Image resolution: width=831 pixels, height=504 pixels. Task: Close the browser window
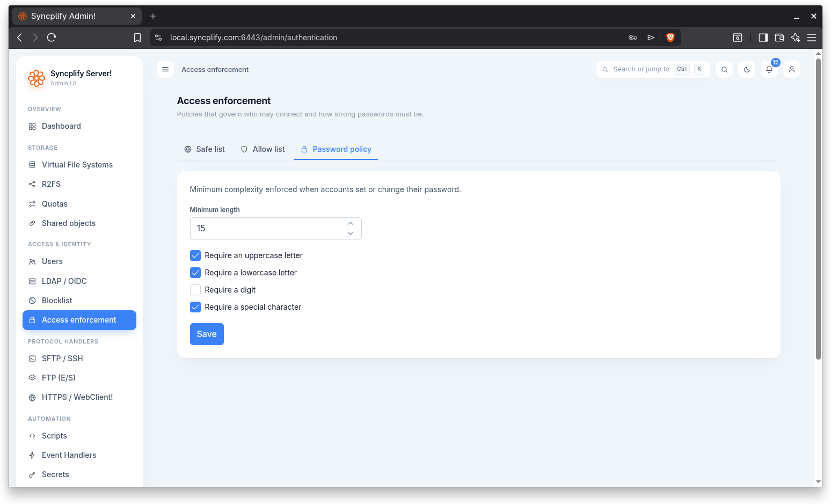pyautogui.click(x=814, y=17)
